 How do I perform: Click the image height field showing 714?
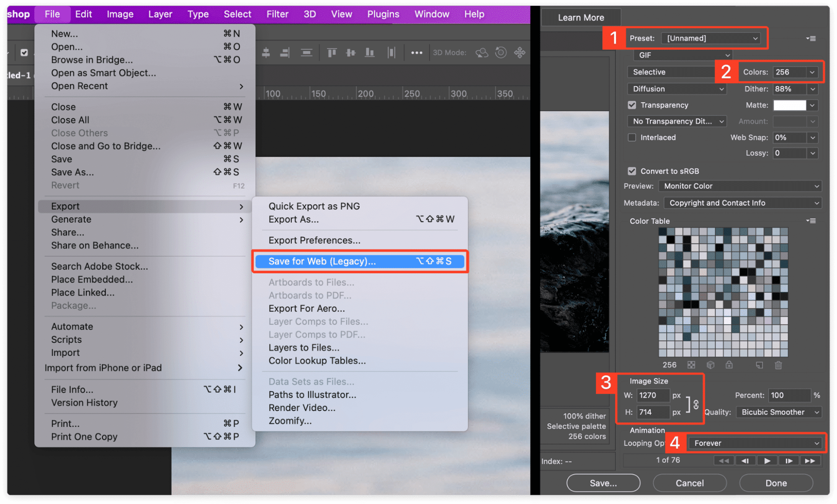[x=653, y=412]
